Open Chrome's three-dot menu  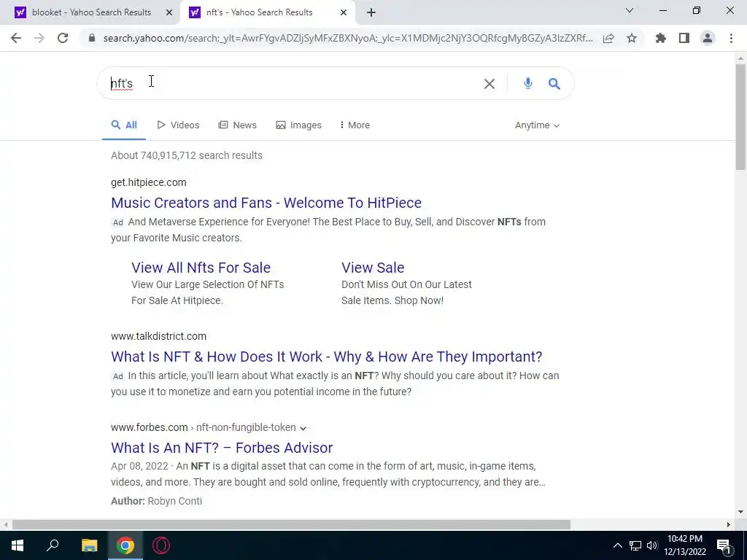[x=731, y=38]
